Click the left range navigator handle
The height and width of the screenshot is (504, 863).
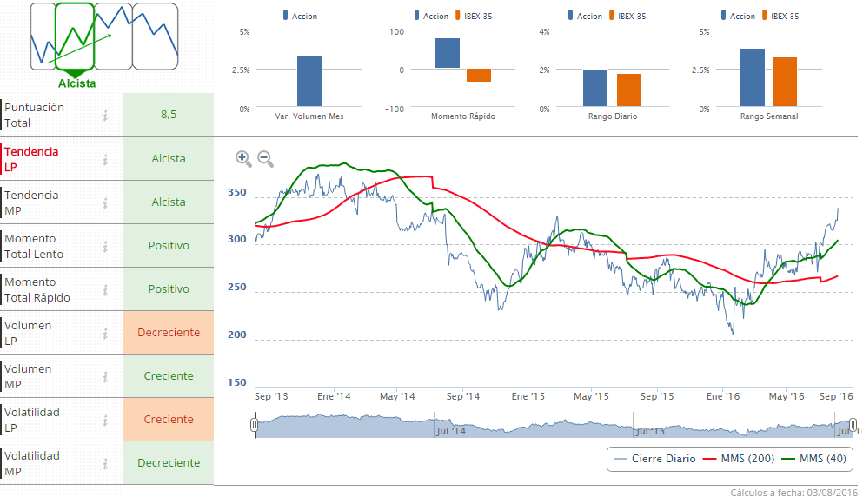tap(255, 425)
